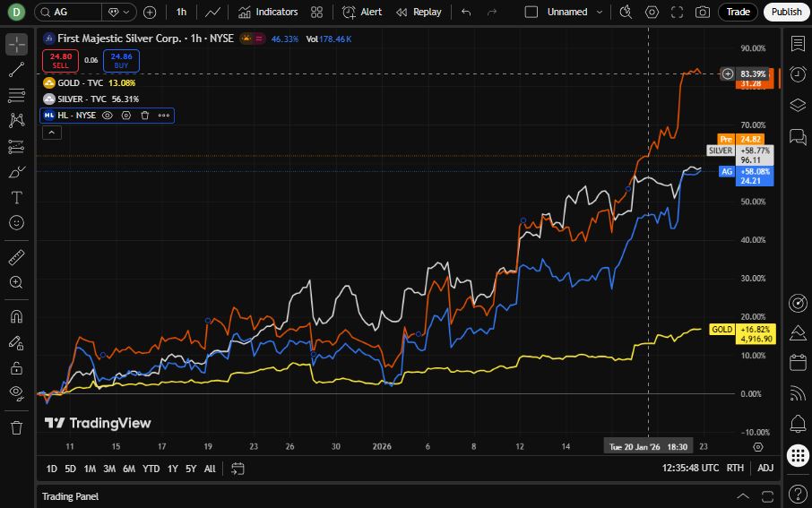
Task: Lock all drawing tools
Action: [16, 367]
